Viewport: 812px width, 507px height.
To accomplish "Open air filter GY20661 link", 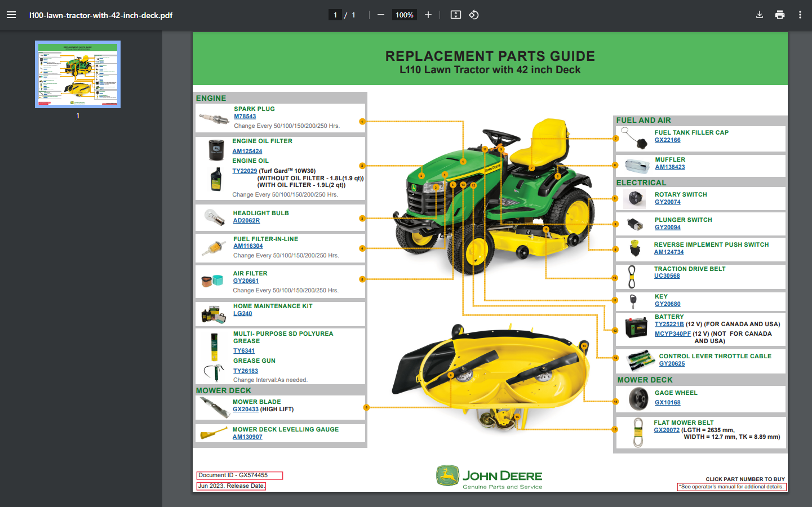I will [246, 281].
